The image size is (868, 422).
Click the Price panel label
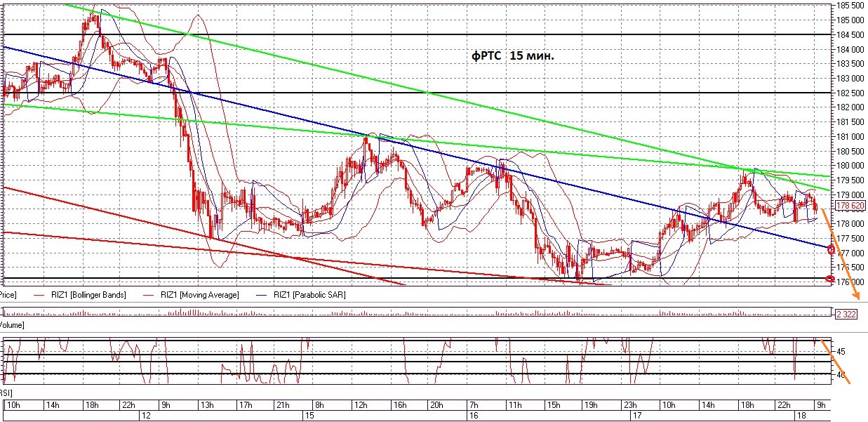point(8,296)
